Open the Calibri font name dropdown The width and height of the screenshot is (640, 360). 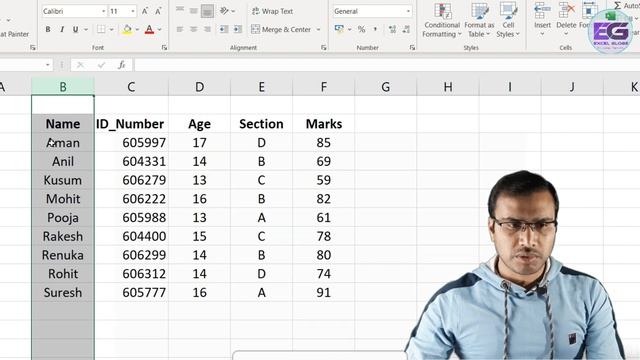[103, 11]
